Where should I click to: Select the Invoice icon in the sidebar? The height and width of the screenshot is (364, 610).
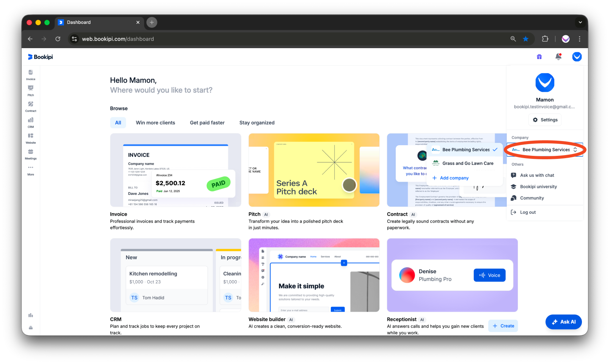30,75
